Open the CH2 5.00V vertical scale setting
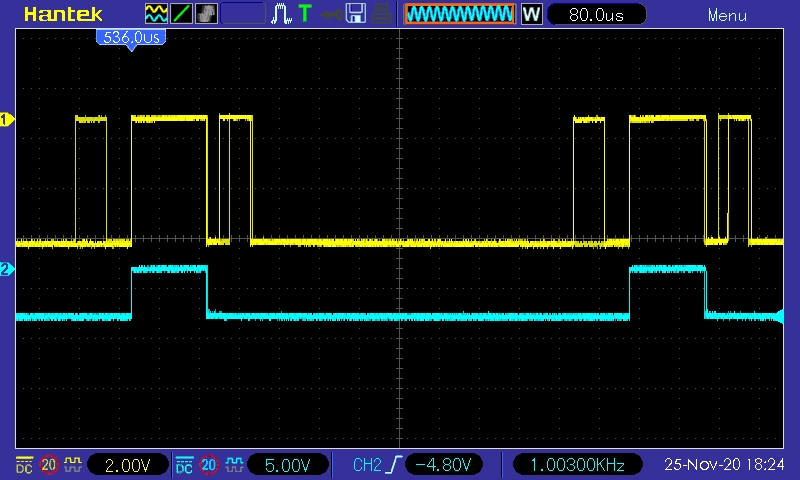Viewport: 800px width, 480px height. click(x=288, y=465)
